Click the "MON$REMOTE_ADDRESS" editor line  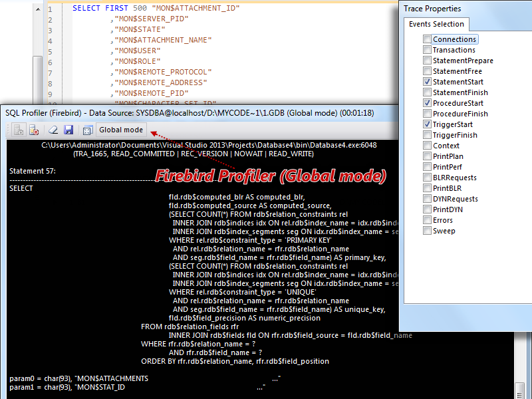[x=158, y=82]
